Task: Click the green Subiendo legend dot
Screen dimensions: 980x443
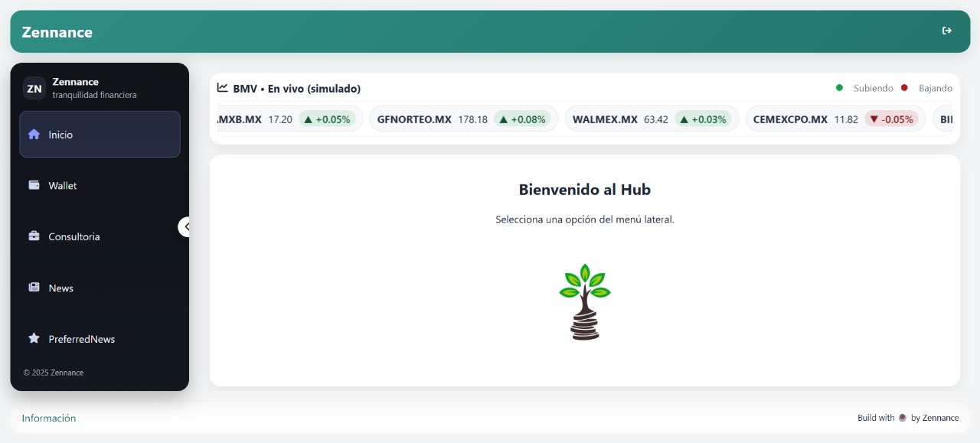Action: pos(840,88)
